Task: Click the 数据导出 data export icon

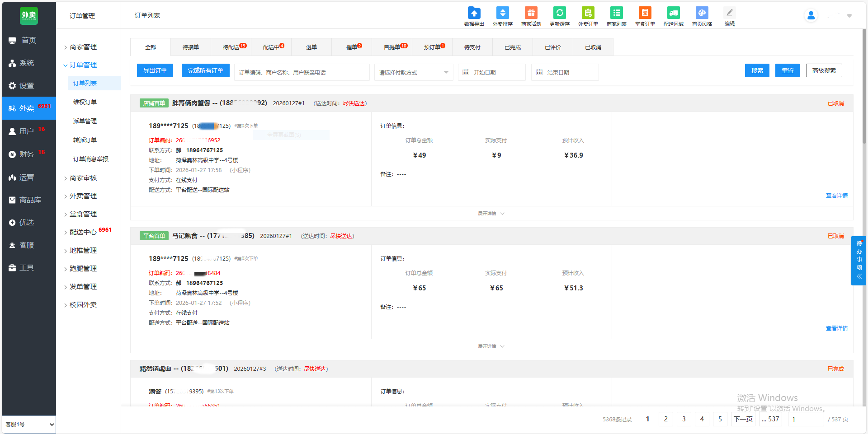Action: (x=474, y=14)
